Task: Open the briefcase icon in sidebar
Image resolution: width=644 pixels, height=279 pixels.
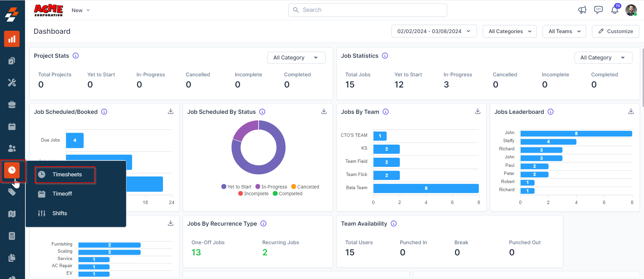Action: [x=12, y=104]
